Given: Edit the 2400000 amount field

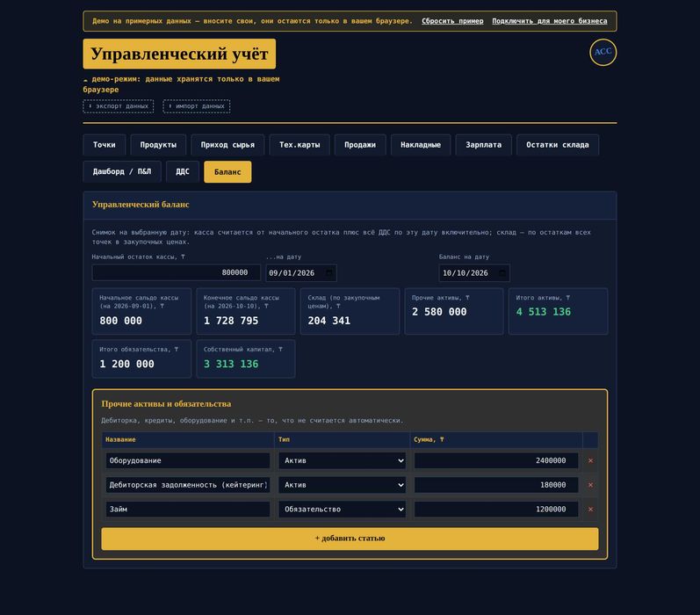Looking at the screenshot, I should tap(496, 460).
